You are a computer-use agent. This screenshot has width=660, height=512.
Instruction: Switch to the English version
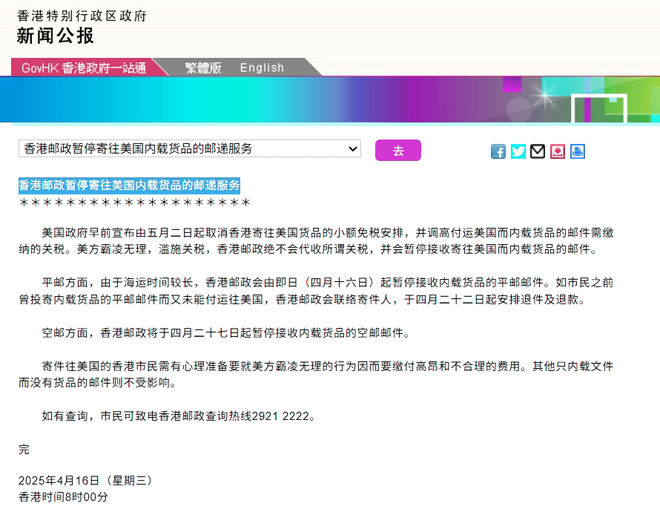(x=262, y=67)
